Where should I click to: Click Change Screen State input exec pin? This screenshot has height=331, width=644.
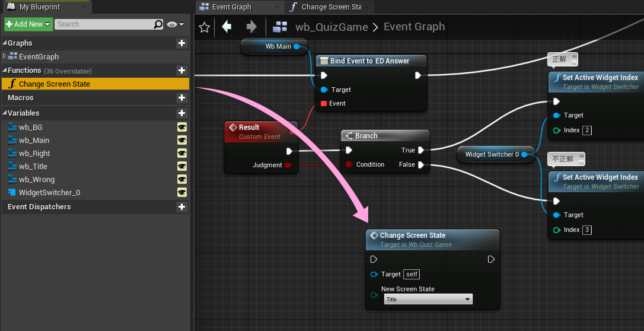[374, 259]
